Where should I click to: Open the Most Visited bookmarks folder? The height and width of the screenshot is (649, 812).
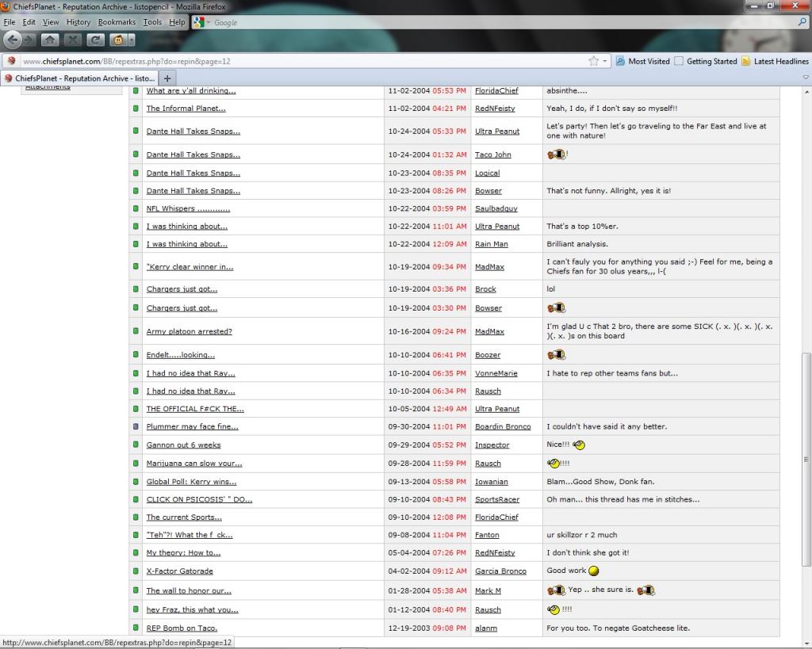click(x=642, y=61)
